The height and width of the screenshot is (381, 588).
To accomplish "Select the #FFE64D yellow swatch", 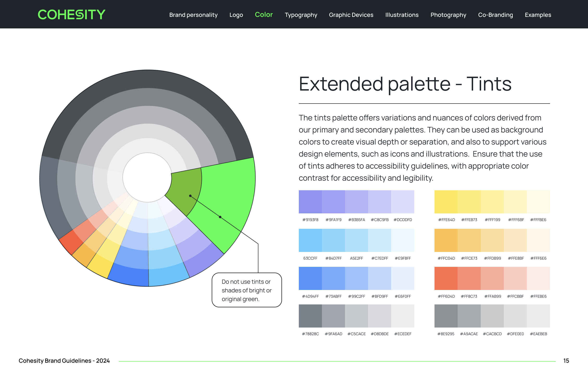I will coord(446,202).
